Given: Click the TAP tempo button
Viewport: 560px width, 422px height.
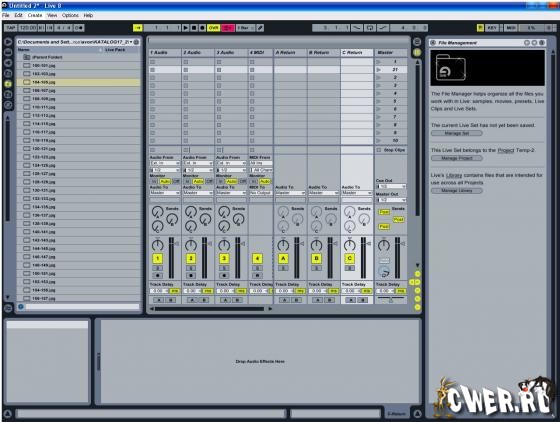Looking at the screenshot, I should 11,28.
